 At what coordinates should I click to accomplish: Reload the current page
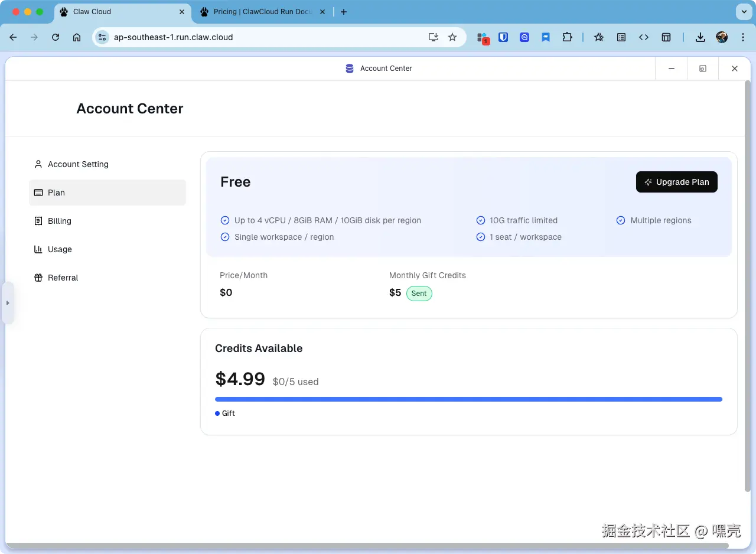56,37
